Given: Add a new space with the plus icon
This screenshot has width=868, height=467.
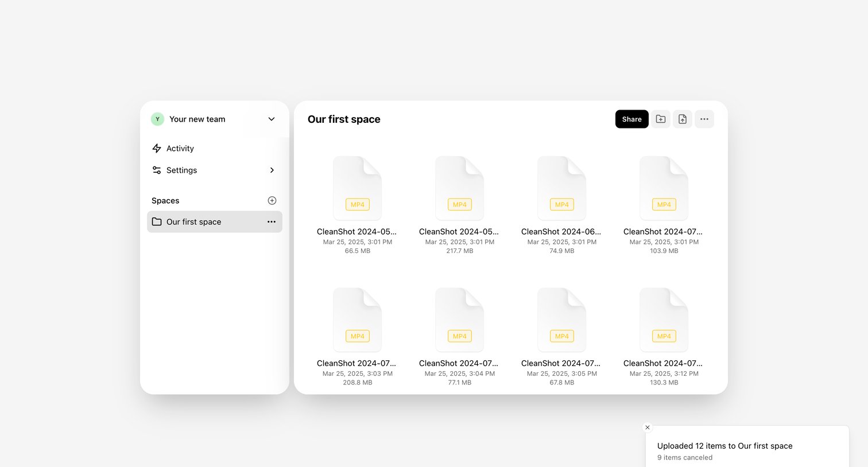Looking at the screenshot, I should [x=272, y=201].
